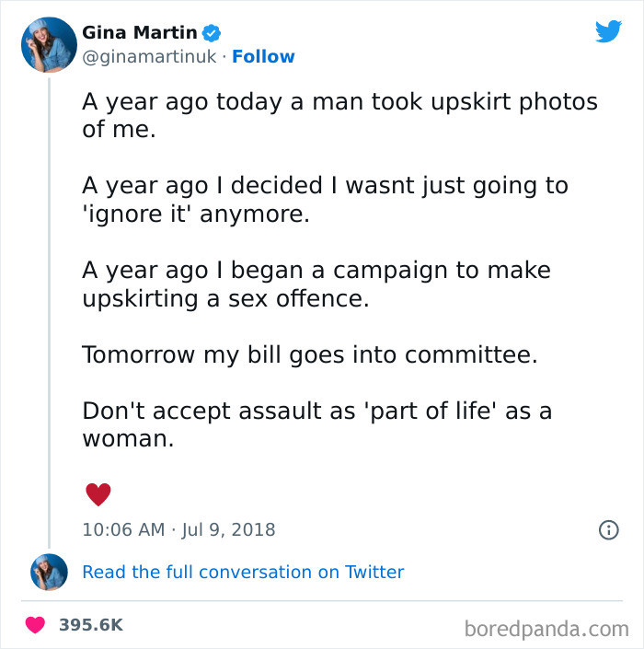Read the full conversation on Twitter

(243, 572)
